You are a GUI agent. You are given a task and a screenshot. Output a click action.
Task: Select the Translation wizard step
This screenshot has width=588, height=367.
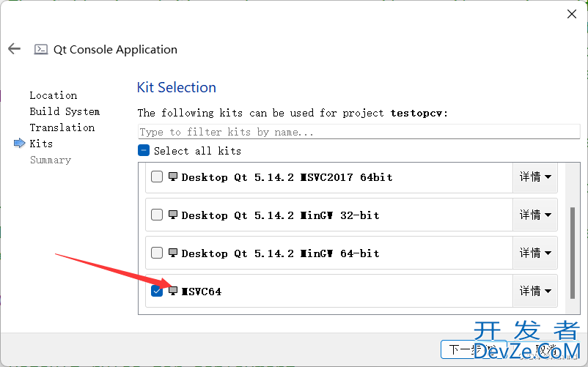(62, 127)
